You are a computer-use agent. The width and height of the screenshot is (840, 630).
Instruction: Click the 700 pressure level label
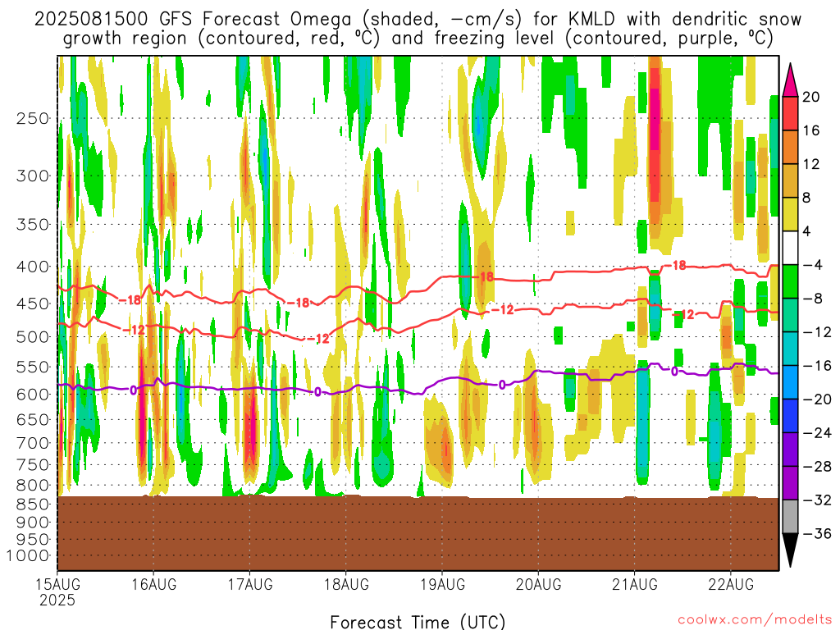pos(33,443)
